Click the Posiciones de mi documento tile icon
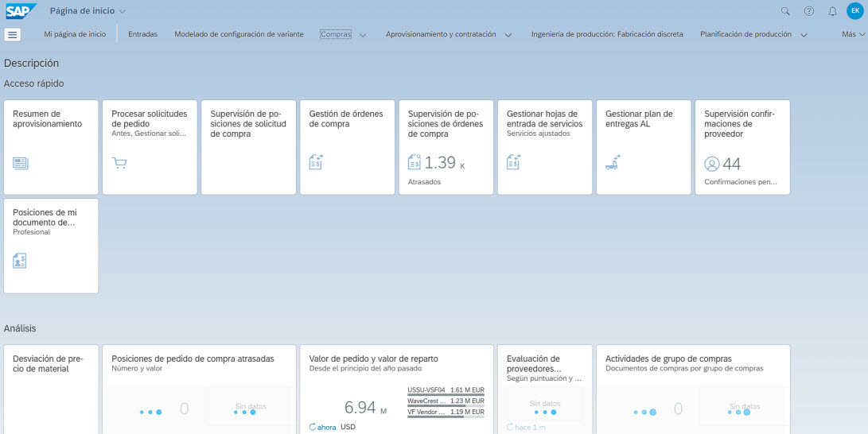This screenshot has height=434, width=868. pyautogui.click(x=20, y=261)
